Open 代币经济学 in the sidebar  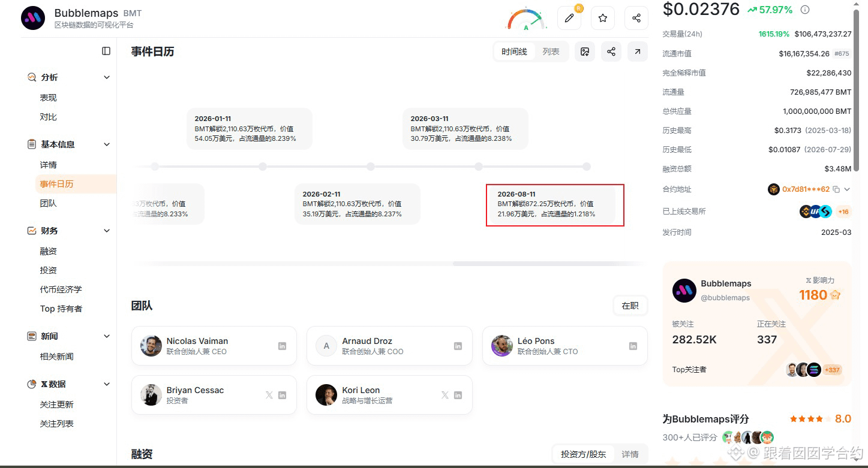61,289
